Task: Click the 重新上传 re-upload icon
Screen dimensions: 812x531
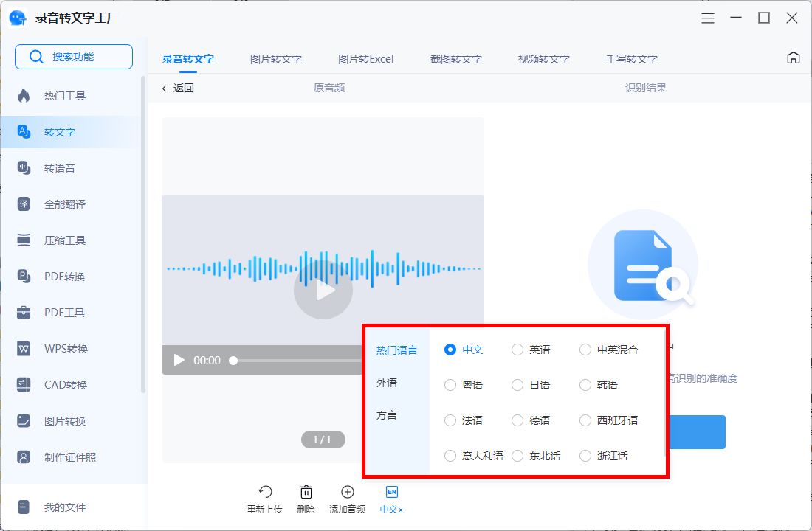Action: tap(264, 492)
